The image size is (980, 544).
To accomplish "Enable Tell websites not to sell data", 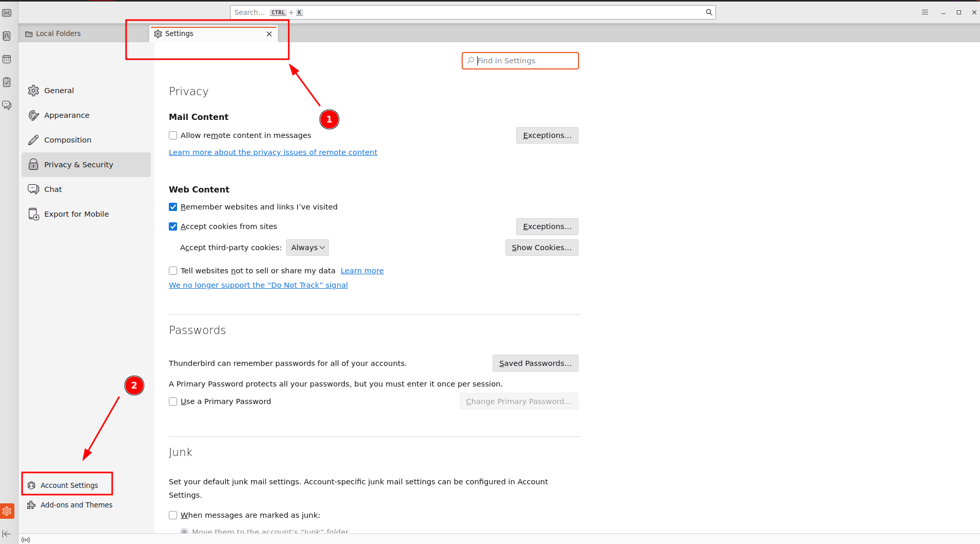I will [173, 271].
